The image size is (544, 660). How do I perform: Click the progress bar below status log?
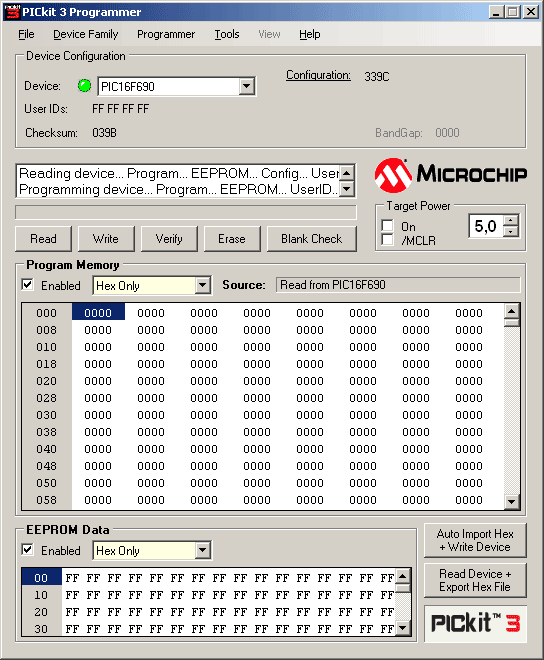tap(186, 213)
